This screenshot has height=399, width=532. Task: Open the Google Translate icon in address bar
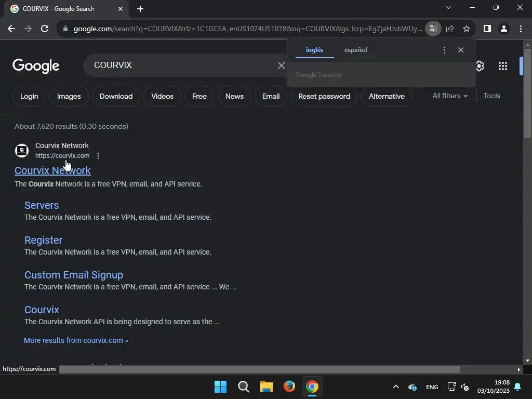tap(433, 29)
